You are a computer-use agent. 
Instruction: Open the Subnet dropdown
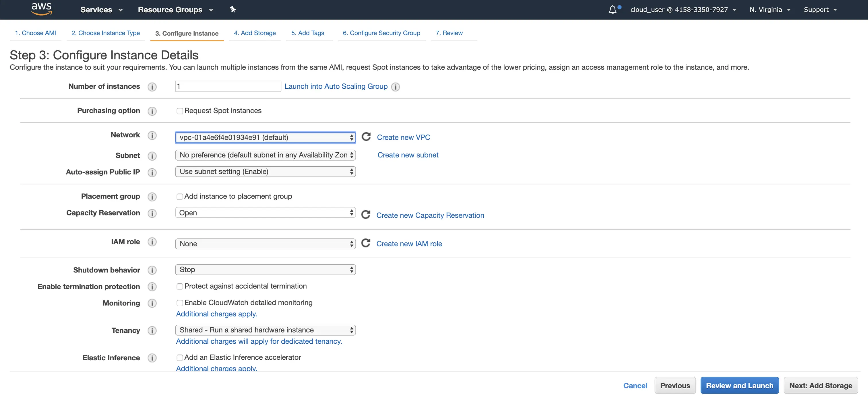tap(265, 155)
